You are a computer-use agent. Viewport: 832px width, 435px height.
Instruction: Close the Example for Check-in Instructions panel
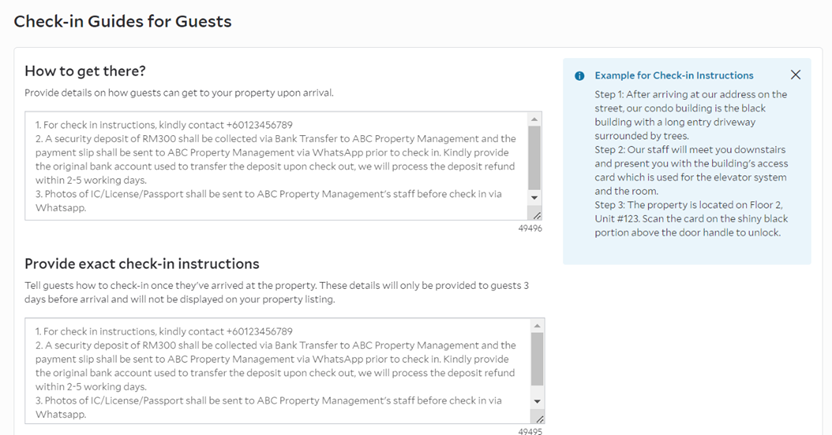coord(795,75)
